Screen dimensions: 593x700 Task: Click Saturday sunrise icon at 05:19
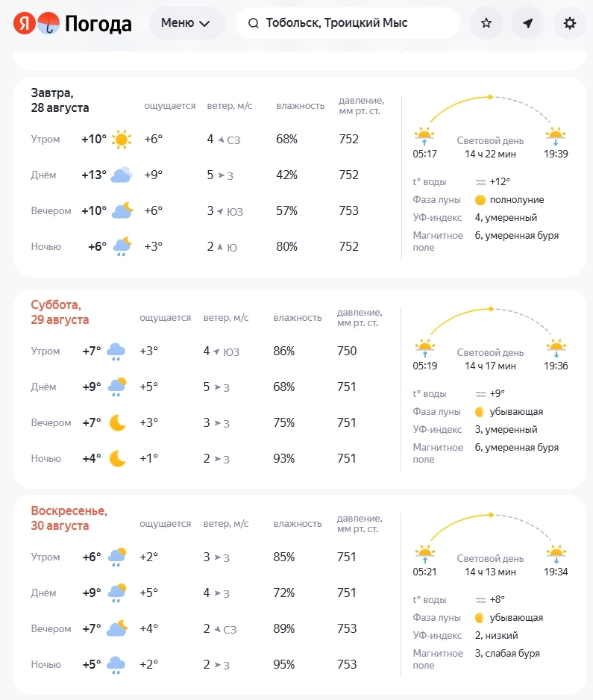click(x=424, y=347)
